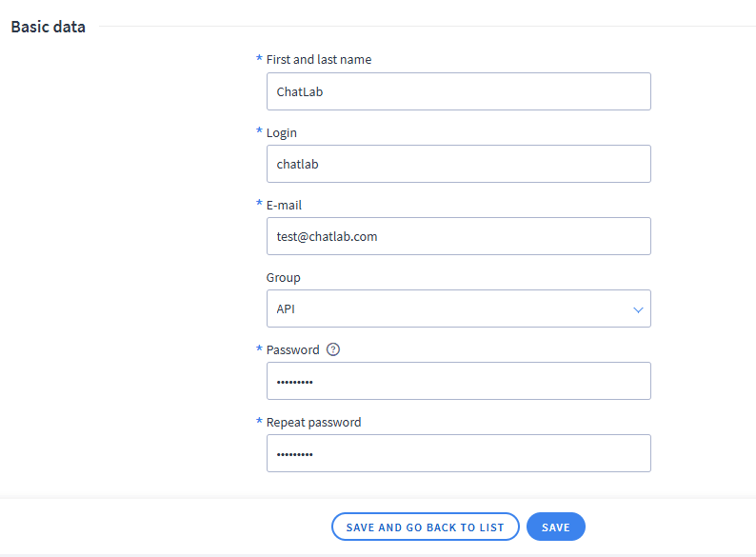Click the Password help question mark icon

(x=333, y=349)
